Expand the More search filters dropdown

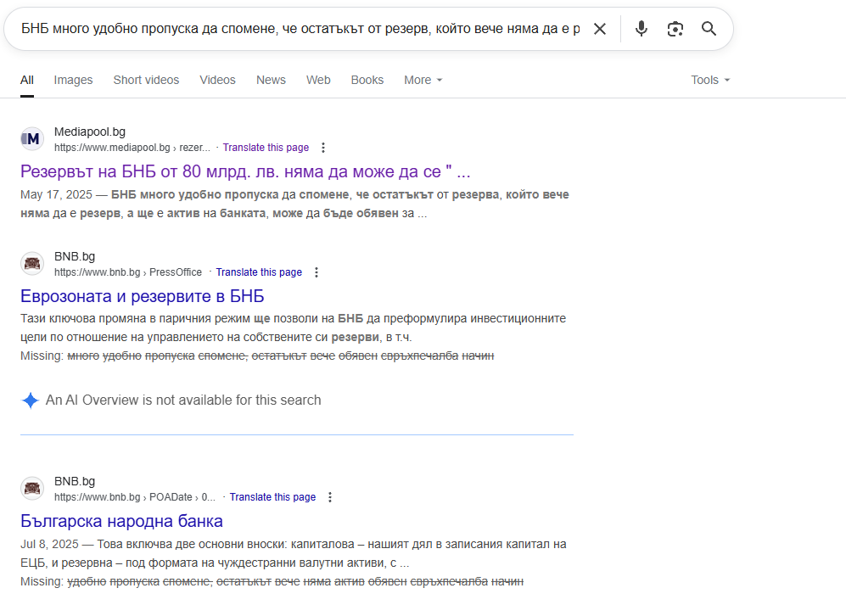[x=423, y=80]
